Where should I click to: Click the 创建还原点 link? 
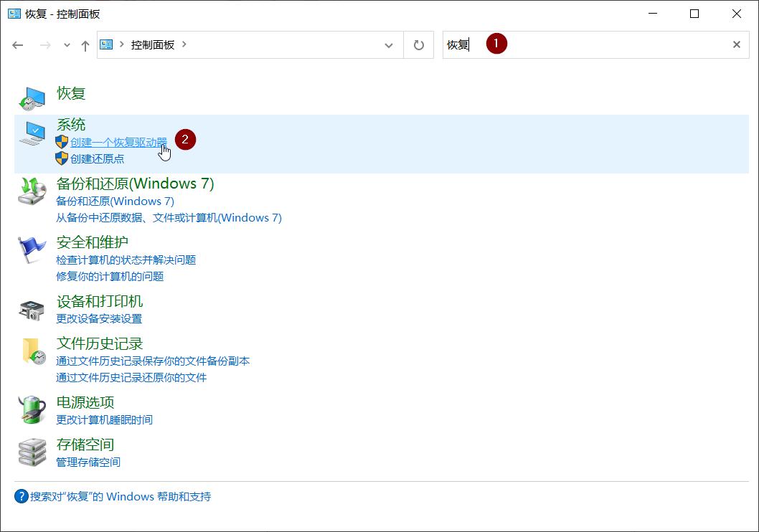click(x=98, y=159)
